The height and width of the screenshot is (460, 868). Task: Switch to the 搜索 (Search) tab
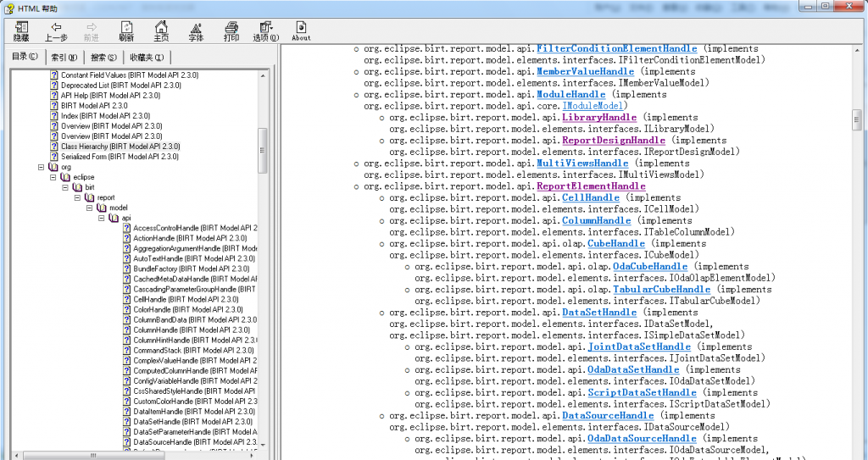(x=103, y=57)
